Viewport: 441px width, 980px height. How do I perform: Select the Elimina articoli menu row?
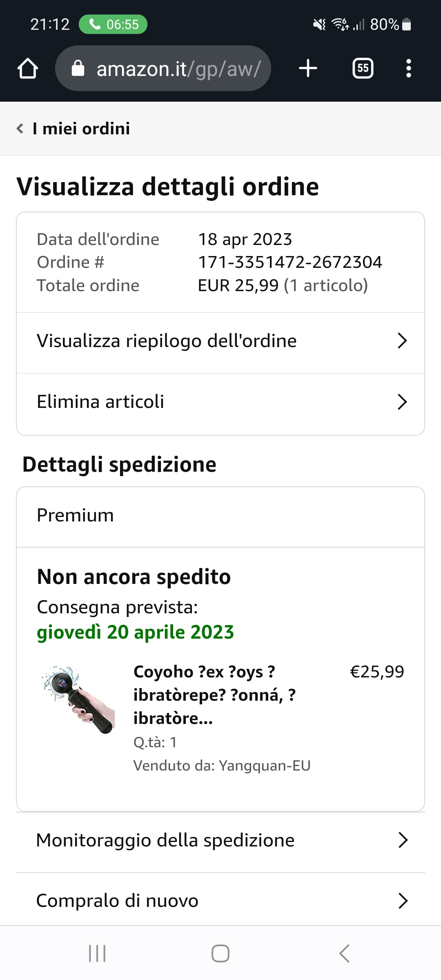click(x=204, y=402)
